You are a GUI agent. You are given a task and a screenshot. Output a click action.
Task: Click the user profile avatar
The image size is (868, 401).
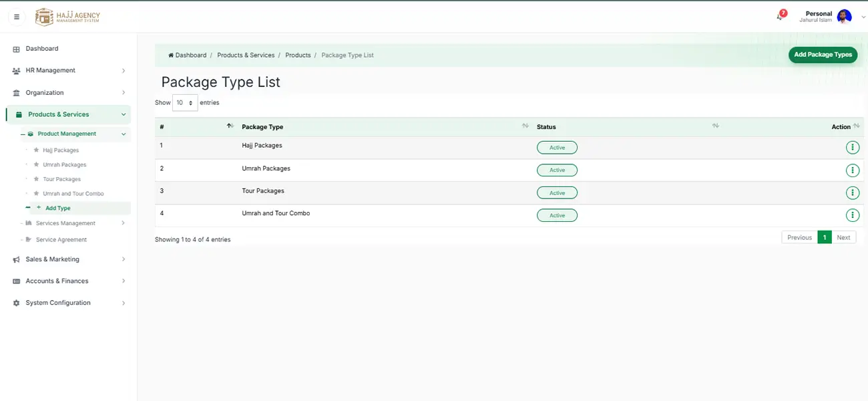click(x=844, y=17)
